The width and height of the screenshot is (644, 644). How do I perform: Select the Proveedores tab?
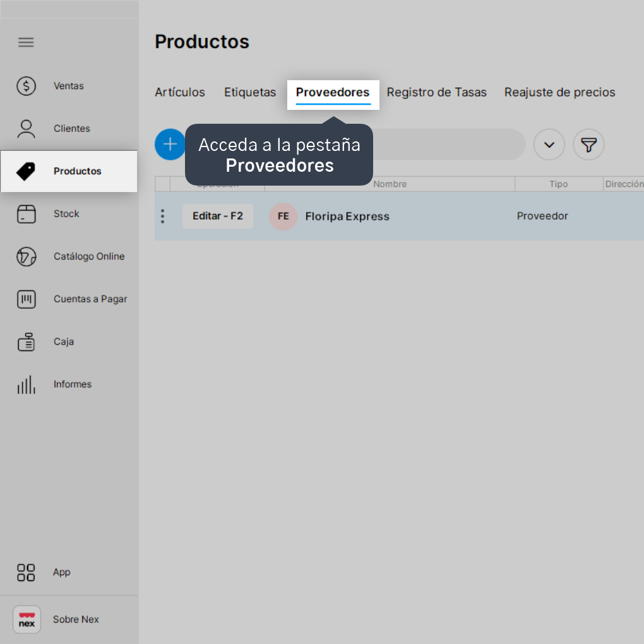(333, 94)
